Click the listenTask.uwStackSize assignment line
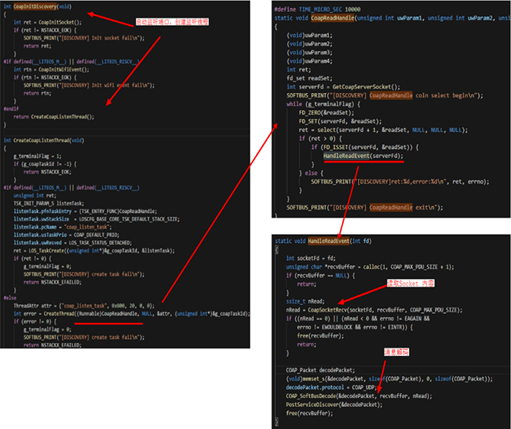 pos(96,219)
